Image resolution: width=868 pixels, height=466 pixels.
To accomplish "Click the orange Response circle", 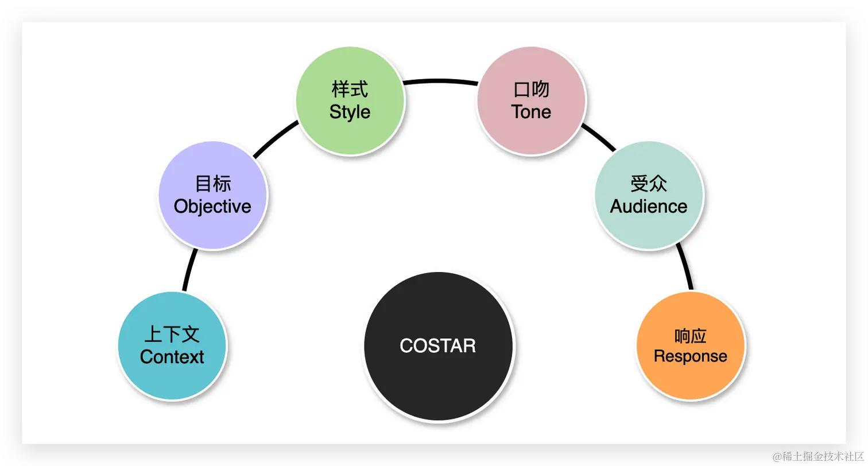I will pyautogui.click(x=691, y=345).
